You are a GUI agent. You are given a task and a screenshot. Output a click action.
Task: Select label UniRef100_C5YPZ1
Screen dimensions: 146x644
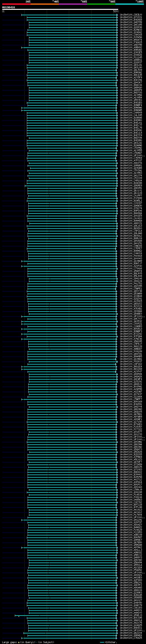coord(131,324)
